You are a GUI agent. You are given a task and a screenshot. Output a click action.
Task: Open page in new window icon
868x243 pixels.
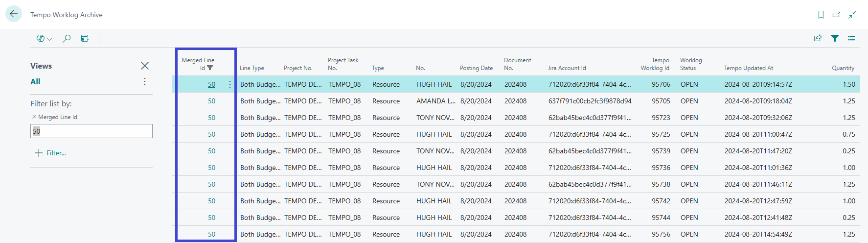coord(836,15)
